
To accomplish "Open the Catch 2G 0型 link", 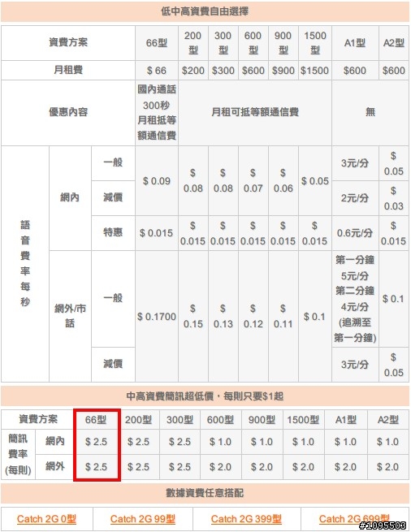I will point(46,519).
